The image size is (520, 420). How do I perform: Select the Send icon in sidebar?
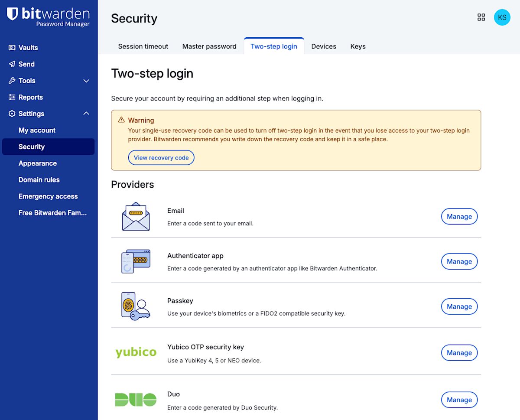(x=11, y=64)
